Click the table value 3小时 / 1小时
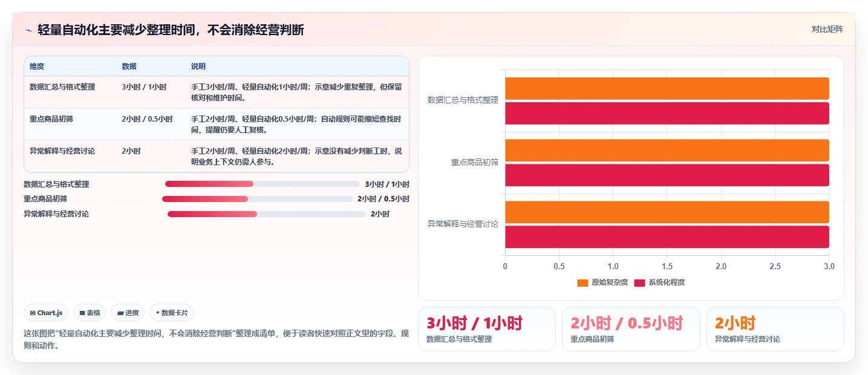Image resolution: width=868 pixels, height=375 pixels. click(x=144, y=87)
